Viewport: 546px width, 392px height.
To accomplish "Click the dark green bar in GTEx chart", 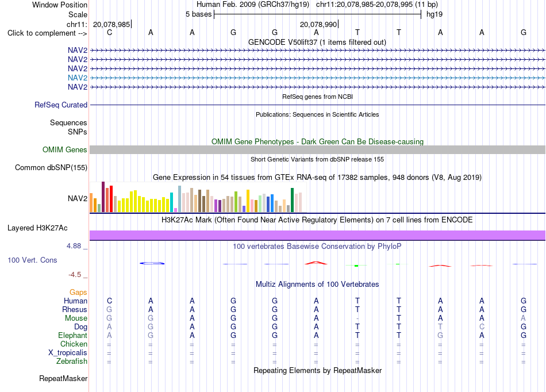I will coord(292,200).
